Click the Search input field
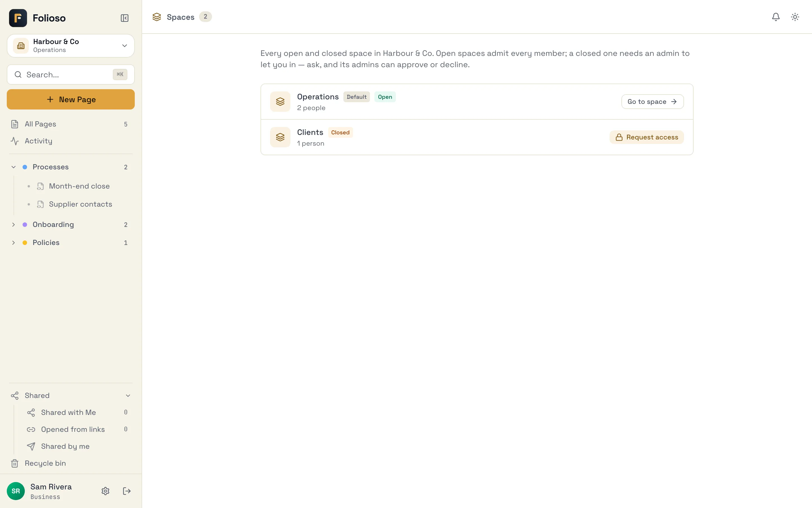812x508 pixels. (70, 75)
